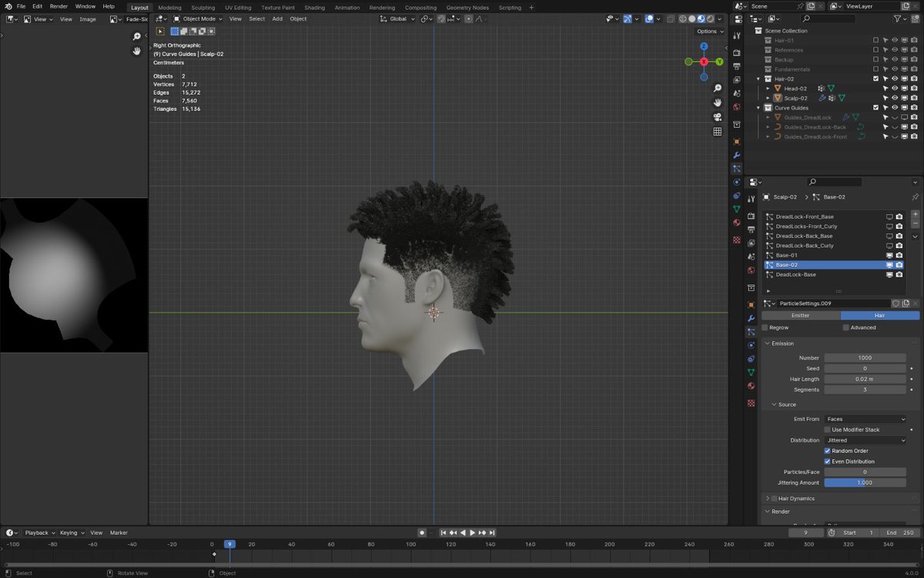Open the Emit From dropdown set to Faces
Viewport: 924px width, 578px height.
coord(865,418)
